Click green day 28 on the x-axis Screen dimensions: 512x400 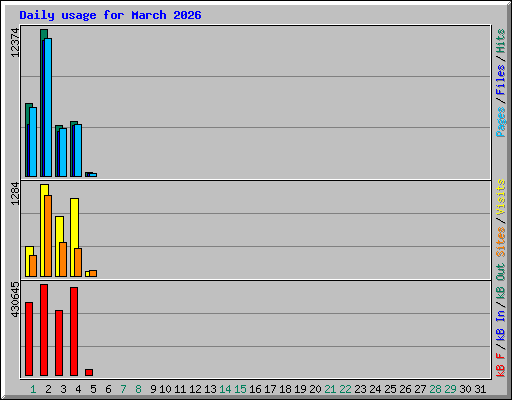click(435, 389)
